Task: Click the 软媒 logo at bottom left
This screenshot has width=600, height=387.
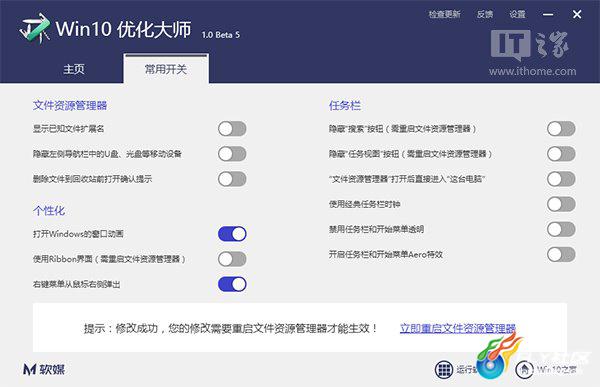Action: pos(44,369)
